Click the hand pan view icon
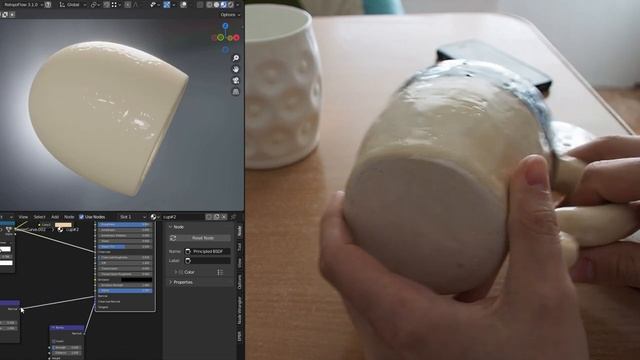 (236, 69)
